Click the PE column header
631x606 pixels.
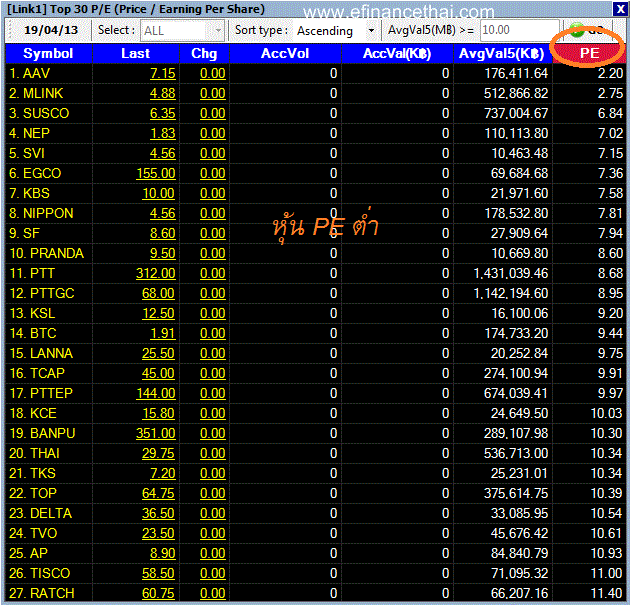[589, 54]
